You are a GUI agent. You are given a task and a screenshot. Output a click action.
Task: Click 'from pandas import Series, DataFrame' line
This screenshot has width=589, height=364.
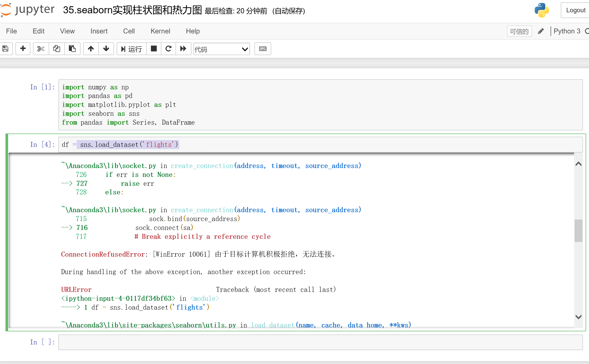click(128, 123)
